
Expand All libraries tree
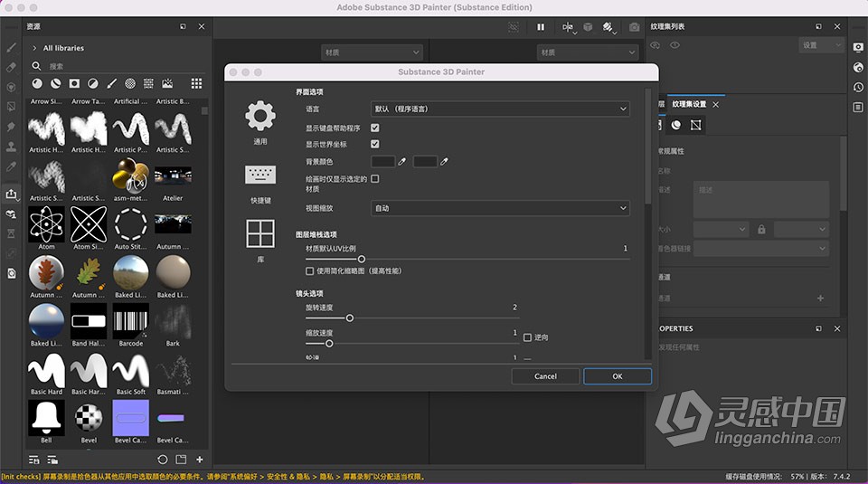[x=34, y=48]
